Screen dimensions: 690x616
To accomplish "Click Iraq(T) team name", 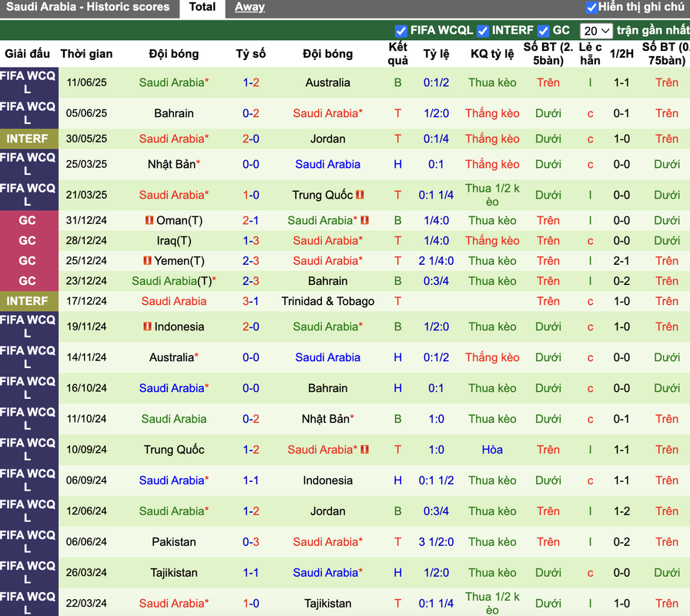I will click(x=174, y=240).
